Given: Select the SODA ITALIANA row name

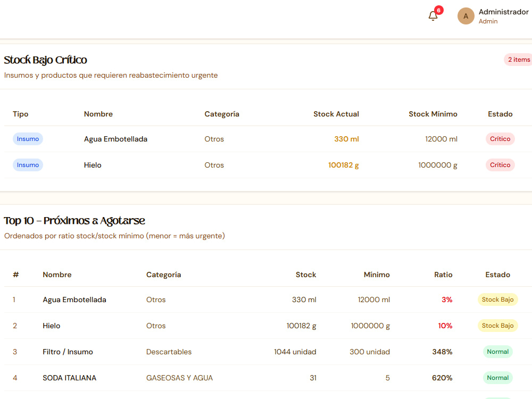Looking at the screenshot, I should (70, 378).
